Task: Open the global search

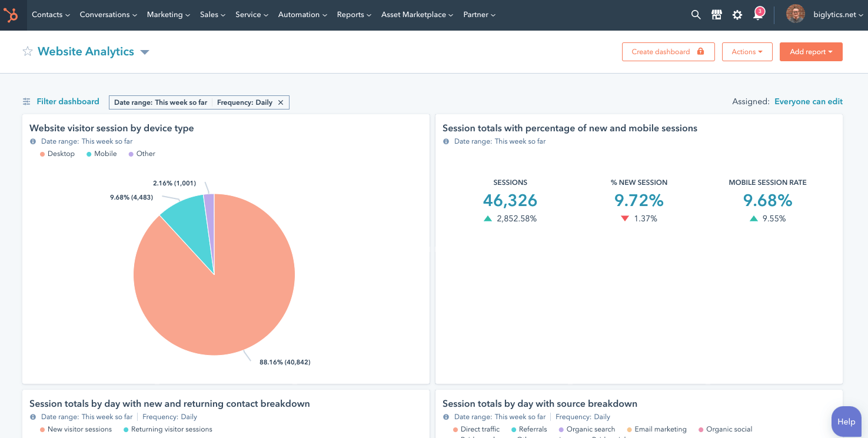Action: pos(696,14)
